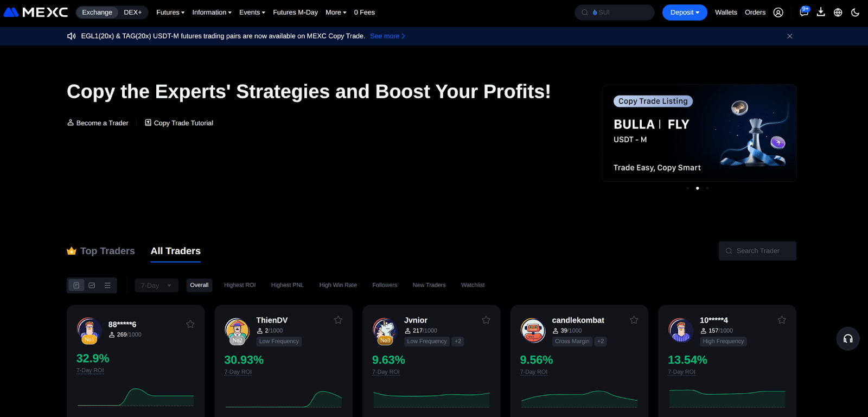Select the New Traders filter
The width and height of the screenshot is (868, 417).
click(x=429, y=285)
